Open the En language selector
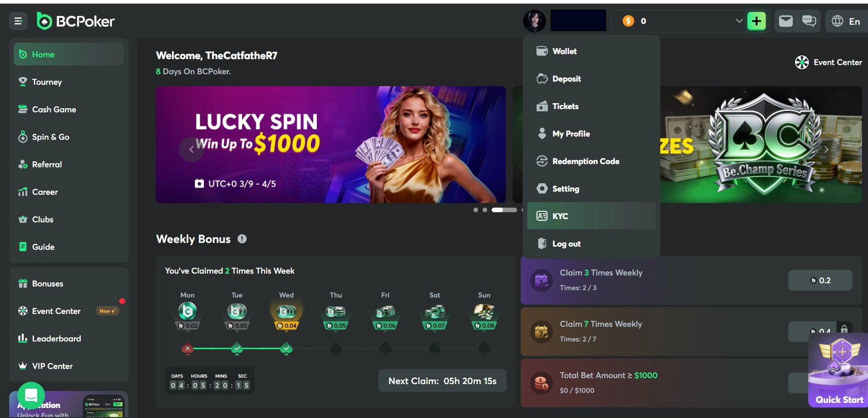This screenshot has width=868, height=418. pyautogui.click(x=846, y=21)
